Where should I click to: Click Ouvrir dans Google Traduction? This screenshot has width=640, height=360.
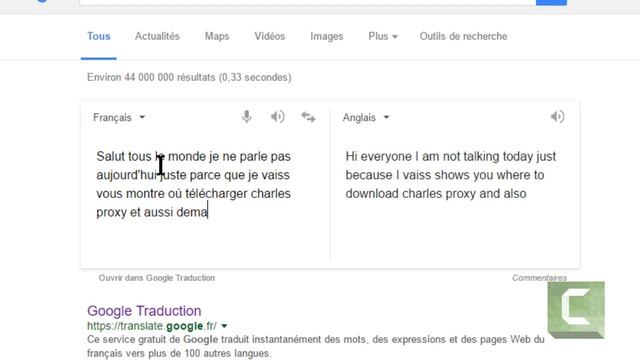pos(157,278)
